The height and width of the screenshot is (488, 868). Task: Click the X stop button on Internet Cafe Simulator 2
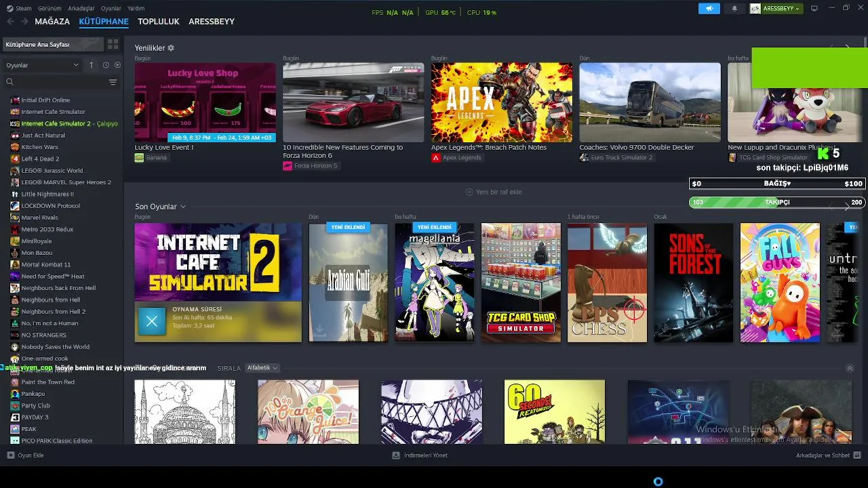coord(151,322)
